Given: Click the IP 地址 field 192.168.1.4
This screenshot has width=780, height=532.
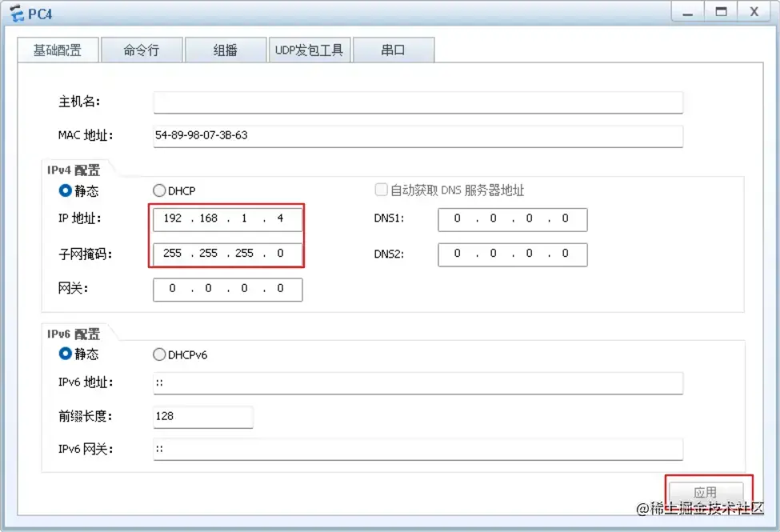Looking at the screenshot, I should pos(228,219).
